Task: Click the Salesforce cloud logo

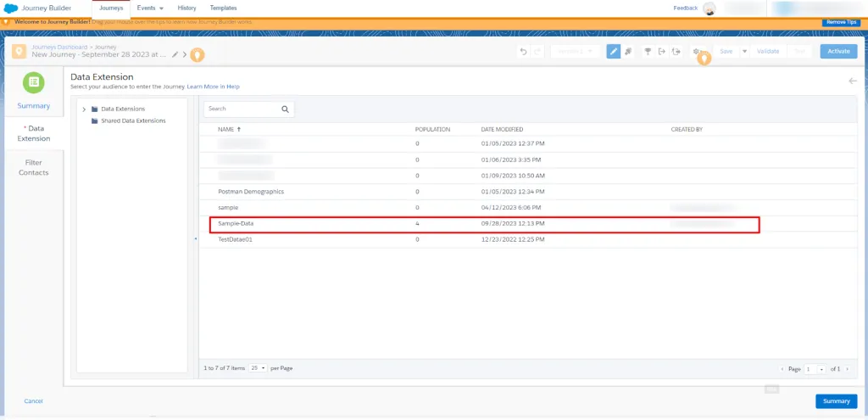Action: 11,8
